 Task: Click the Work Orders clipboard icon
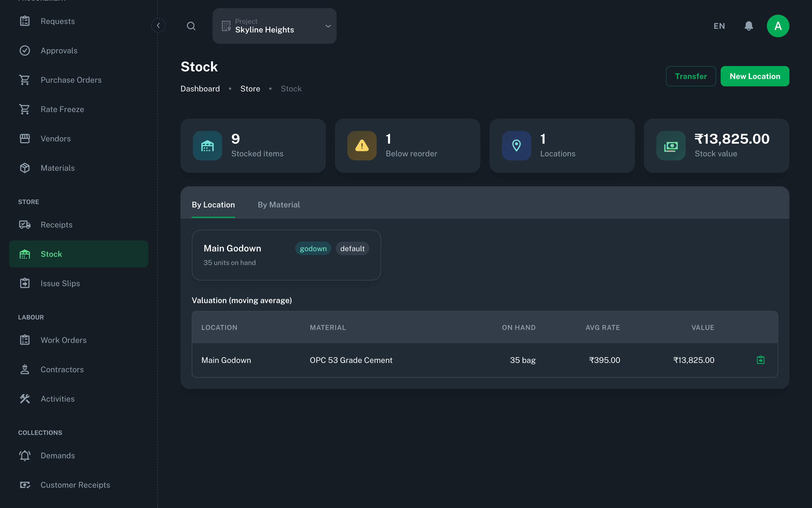point(25,340)
